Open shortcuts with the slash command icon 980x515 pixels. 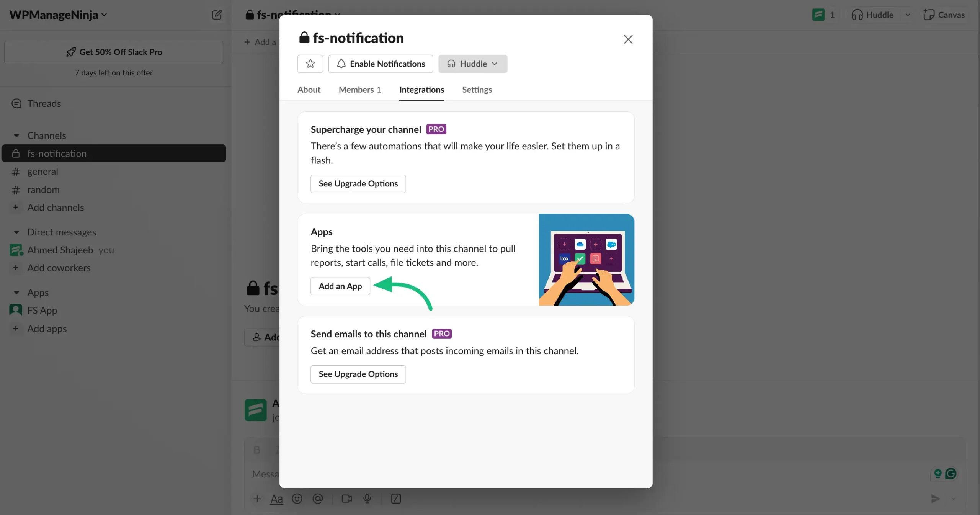pos(396,499)
